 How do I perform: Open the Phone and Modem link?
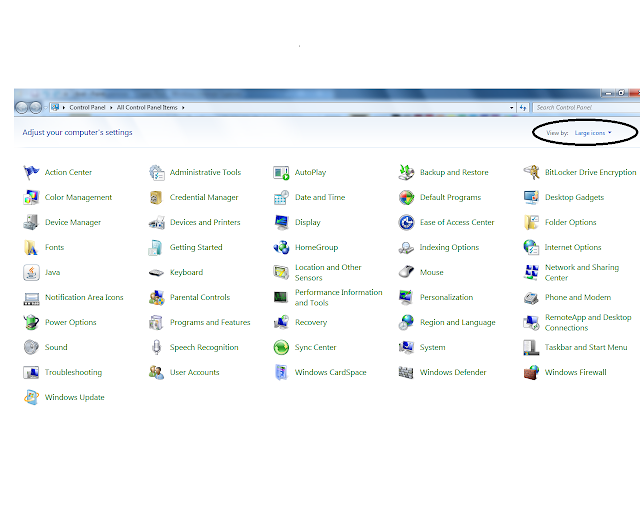click(x=578, y=297)
